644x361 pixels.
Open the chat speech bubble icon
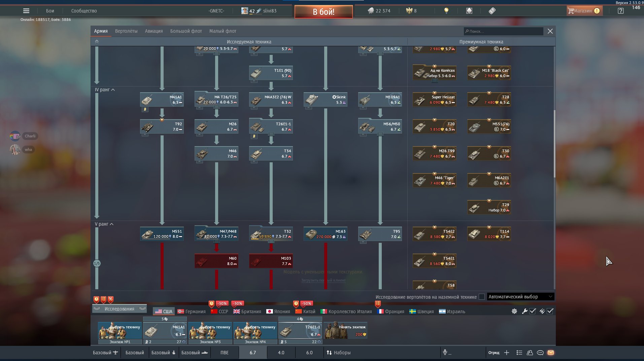click(x=540, y=353)
